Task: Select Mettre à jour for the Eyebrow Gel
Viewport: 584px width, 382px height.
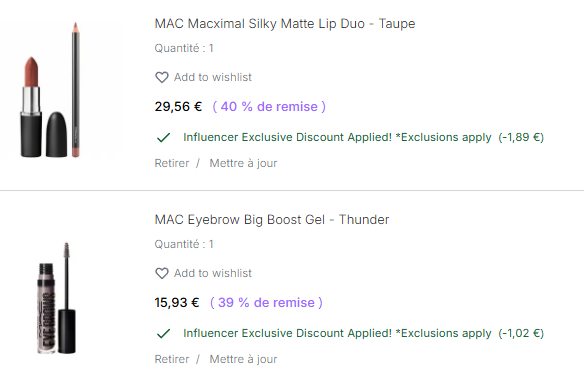Action: 243,359
